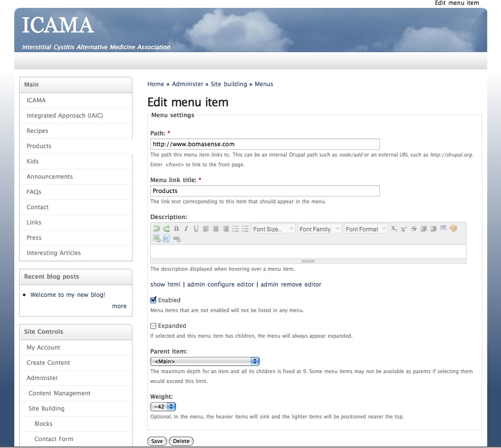Select the superscript icon in the toolbar
The width and height of the screenshot is (501, 448).
pos(403,228)
